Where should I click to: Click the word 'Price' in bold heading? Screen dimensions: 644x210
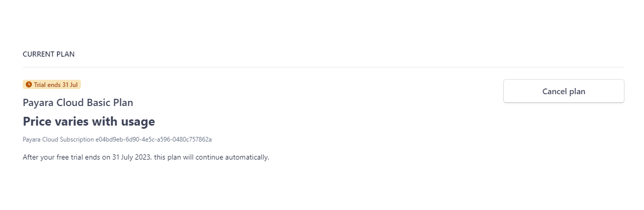(37, 122)
